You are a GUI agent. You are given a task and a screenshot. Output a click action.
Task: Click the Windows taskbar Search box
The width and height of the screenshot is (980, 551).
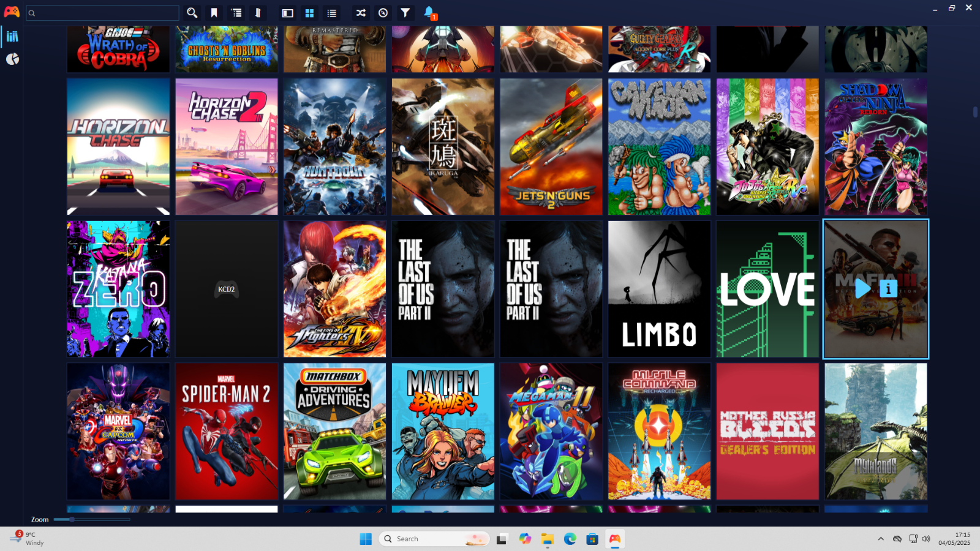click(434, 539)
